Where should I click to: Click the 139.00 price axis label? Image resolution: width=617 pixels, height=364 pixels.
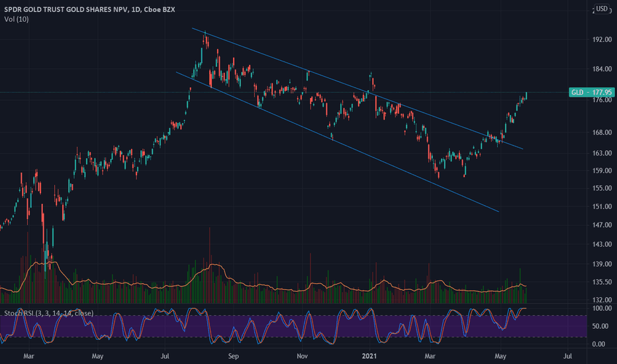click(602, 264)
